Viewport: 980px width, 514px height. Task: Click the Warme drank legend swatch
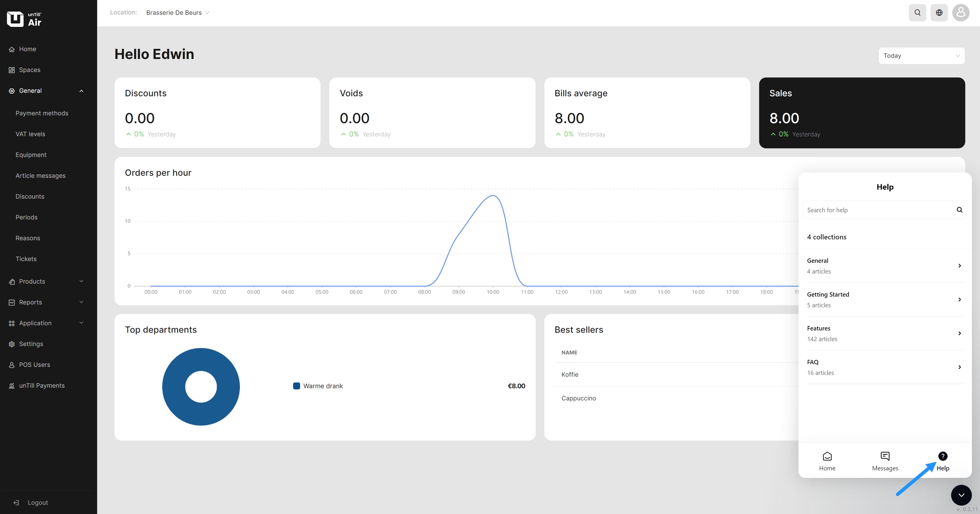(x=296, y=386)
